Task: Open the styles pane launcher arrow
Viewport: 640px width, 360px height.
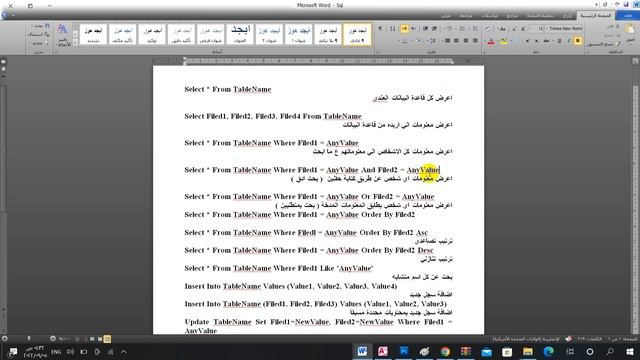Action: [x=56, y=52]
